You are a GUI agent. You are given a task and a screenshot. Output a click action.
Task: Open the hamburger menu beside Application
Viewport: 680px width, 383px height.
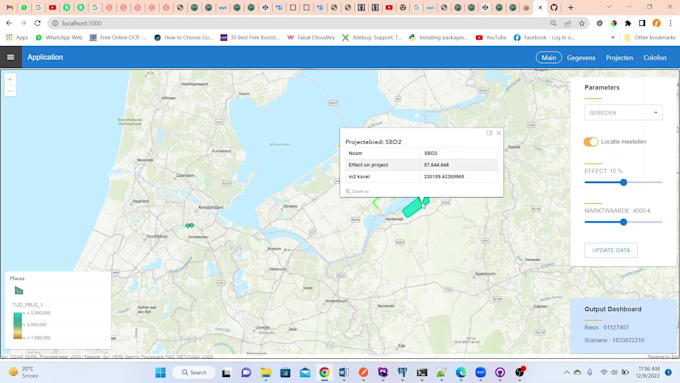click(10, 57)
